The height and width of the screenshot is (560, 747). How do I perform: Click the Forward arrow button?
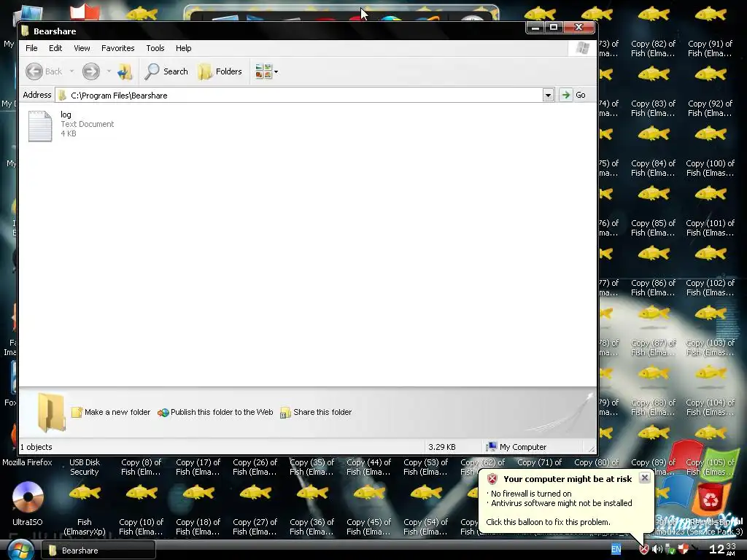pyautogui.click(x=91, y=71)
